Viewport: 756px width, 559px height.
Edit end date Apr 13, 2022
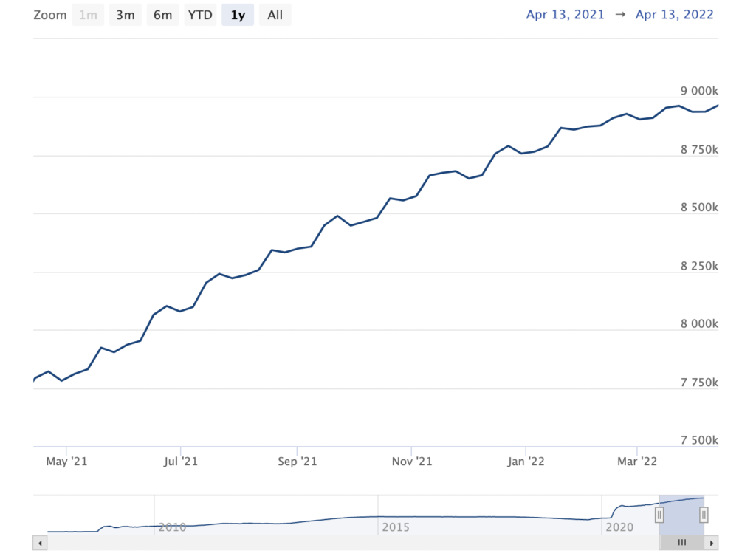675,15
